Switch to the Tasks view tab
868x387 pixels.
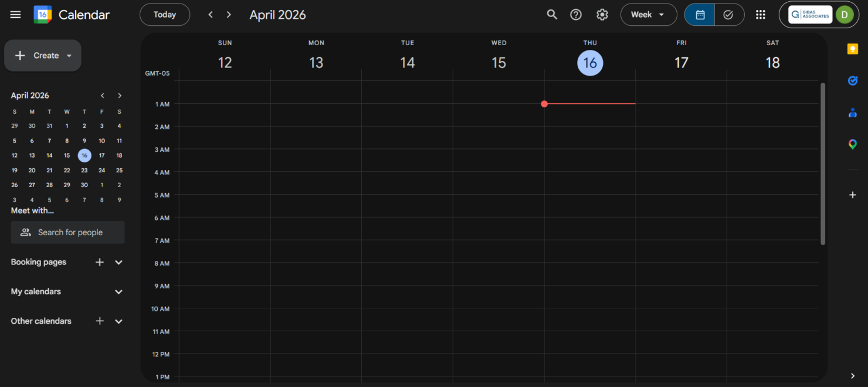(x=729, y=14)
